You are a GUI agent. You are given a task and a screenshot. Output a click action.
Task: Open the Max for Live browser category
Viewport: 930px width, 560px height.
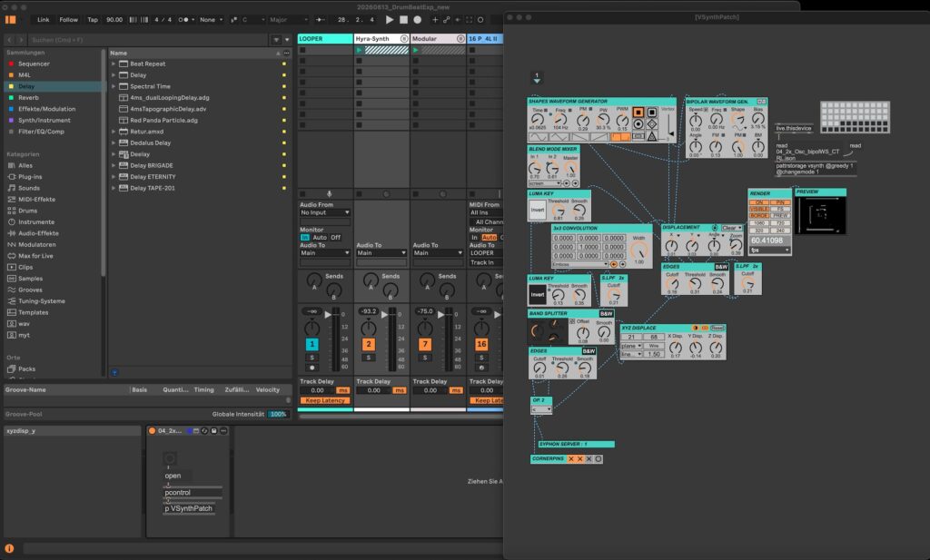point(35,256)
